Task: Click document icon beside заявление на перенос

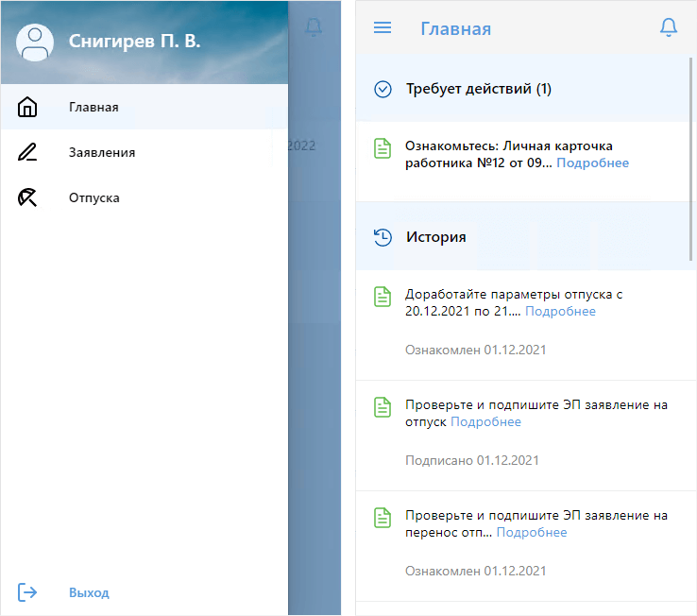Action: [382, 518]
